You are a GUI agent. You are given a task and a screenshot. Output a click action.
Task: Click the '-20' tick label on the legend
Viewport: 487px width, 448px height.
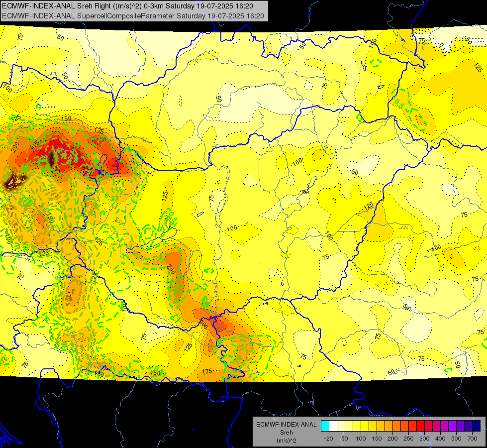pyautogui.click(x=329, y=439)
